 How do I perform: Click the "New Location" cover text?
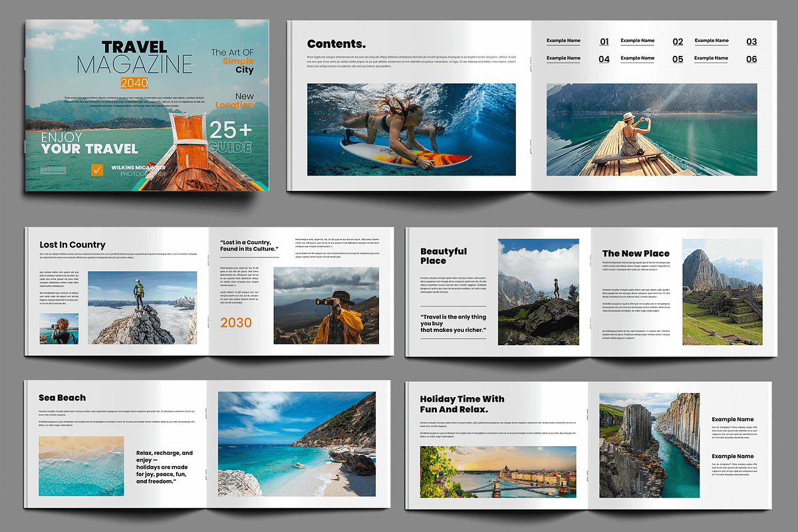click(235, 100)
